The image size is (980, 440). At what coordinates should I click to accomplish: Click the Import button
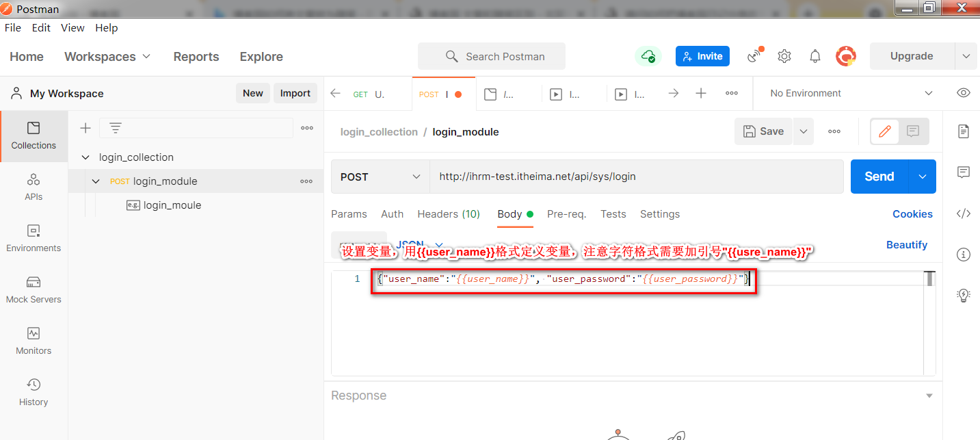(x=295, y=93)
